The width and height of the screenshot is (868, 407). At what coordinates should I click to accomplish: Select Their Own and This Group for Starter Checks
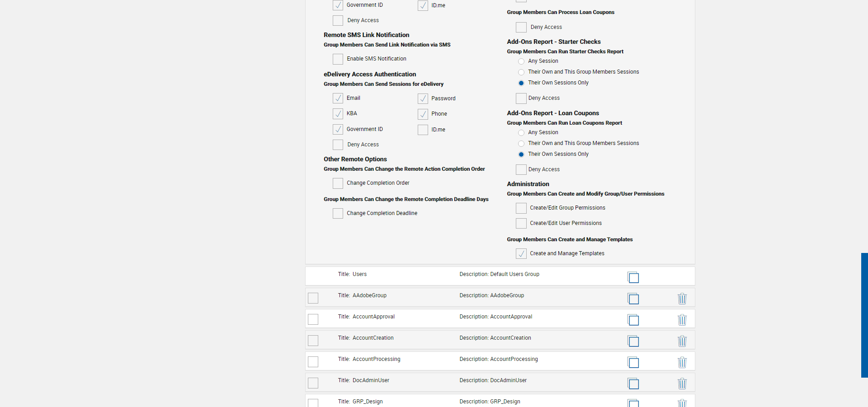[521, 72]
